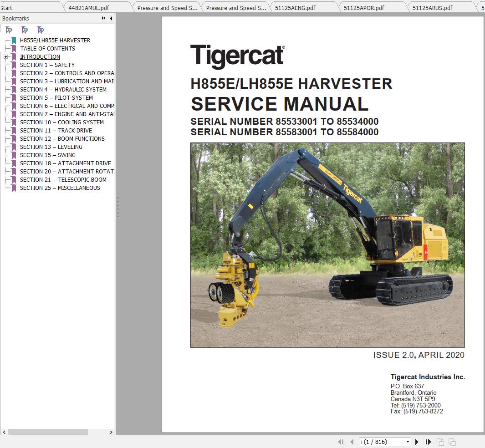Select the TABLE OF CONTENTS bookmark
485x448 pixels.
[x=47, y=48]
